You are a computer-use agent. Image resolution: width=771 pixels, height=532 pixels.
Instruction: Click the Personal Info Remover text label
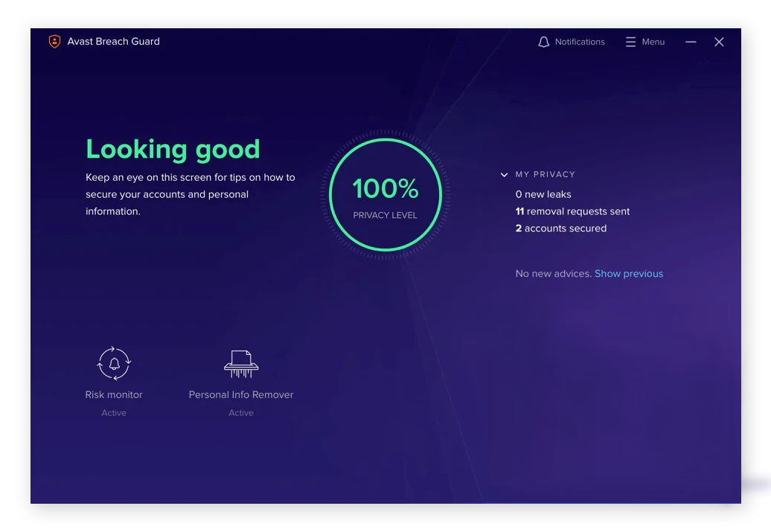241,395
